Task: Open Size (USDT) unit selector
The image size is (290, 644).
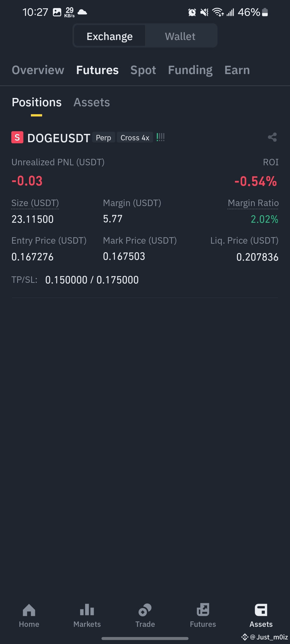Action: tap(35, 203)
